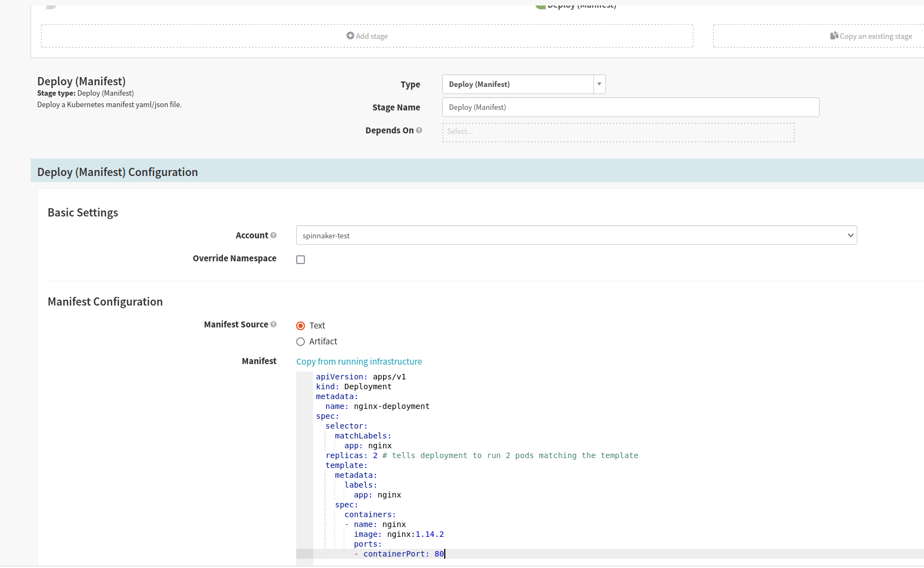This screenshot has height=568, width=924.
Task: Open the Type combo box text area
Action: point(517,84)
